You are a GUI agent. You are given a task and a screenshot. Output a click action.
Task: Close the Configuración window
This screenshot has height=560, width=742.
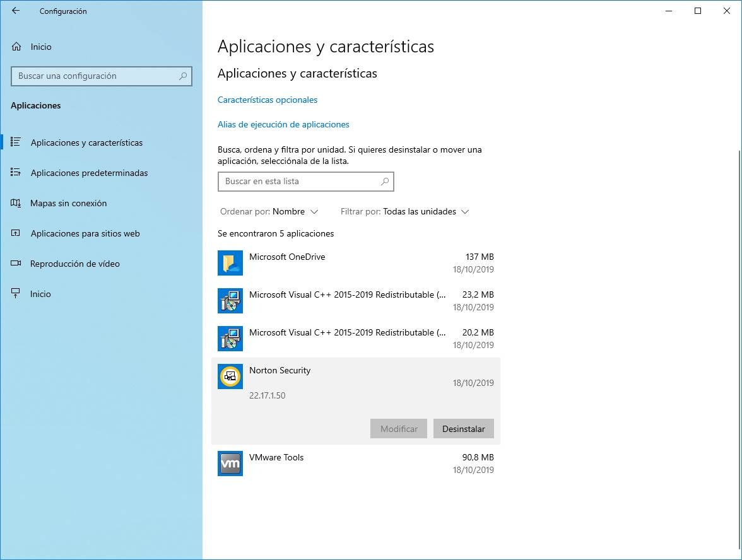(727, 11)
